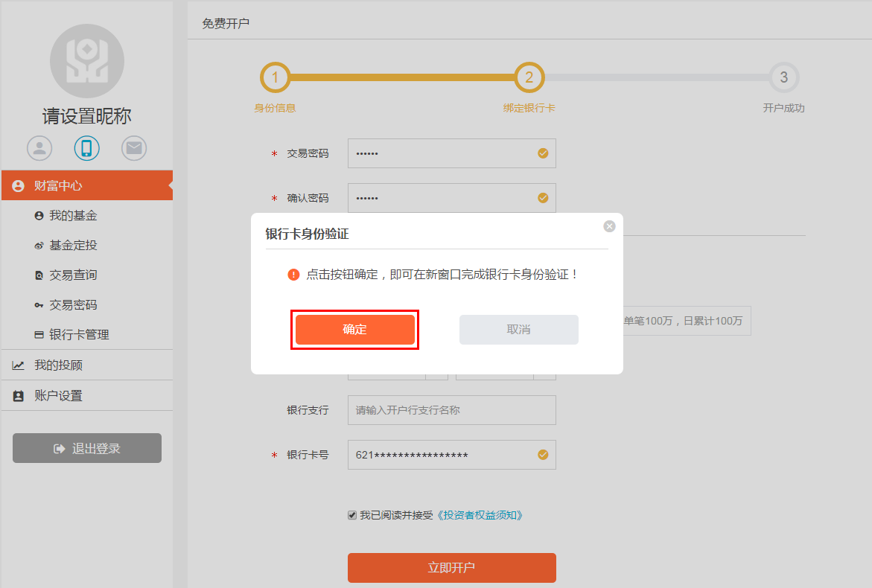Open the 投资者权益须知 link
The height and width of the screenshot is (588, 872).
(480, 515)
